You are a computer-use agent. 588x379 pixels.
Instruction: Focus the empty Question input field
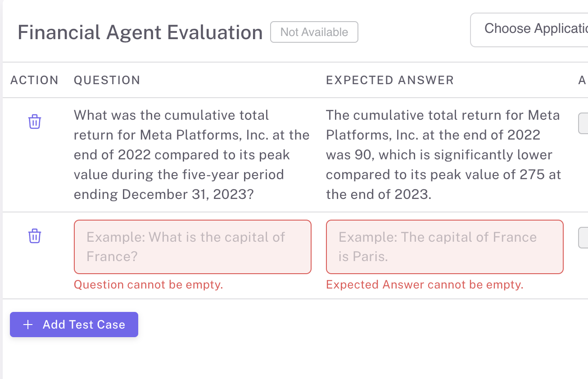pos(192,247)
